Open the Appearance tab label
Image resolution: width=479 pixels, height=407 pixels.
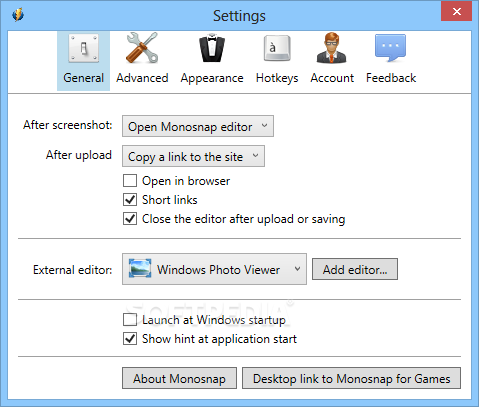(x=212, y=79)
